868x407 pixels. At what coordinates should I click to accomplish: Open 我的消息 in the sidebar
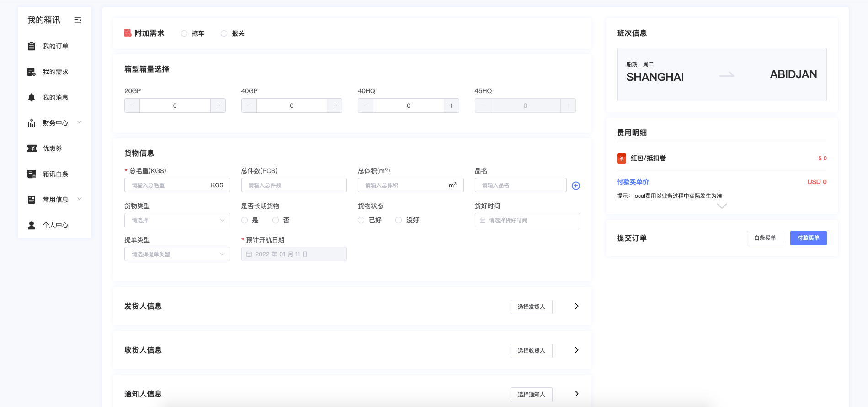56,97
